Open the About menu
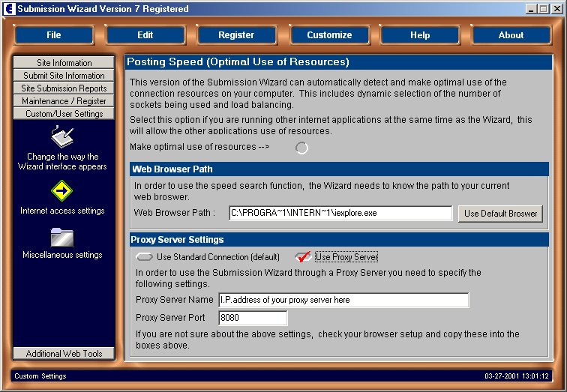 pos(511,35)
